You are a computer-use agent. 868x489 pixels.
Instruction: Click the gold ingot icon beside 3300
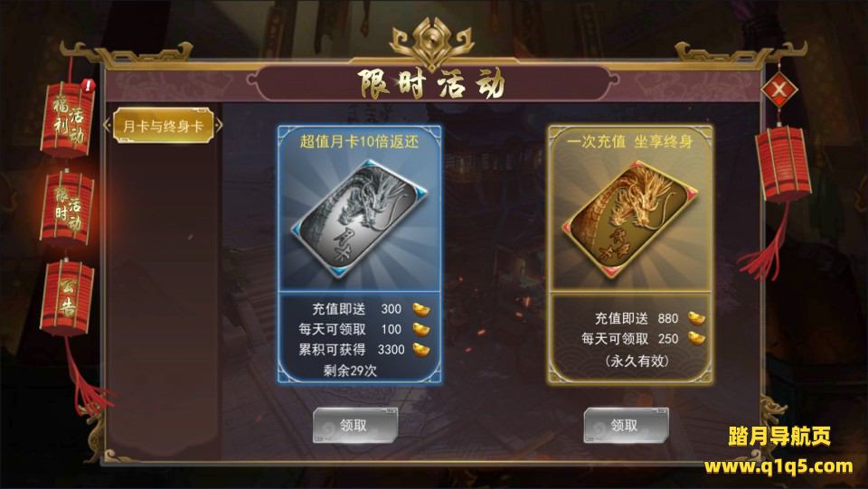click(421, 350)
